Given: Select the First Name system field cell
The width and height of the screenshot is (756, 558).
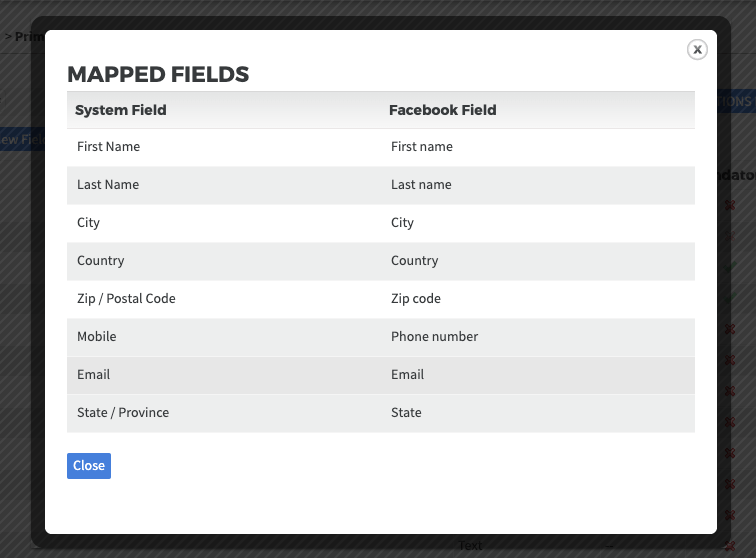Looking at the screenshot, I should 108,147.
